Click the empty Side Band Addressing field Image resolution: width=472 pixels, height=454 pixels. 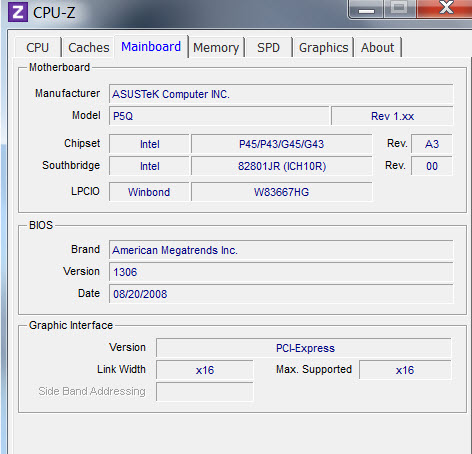click(205, 392)
